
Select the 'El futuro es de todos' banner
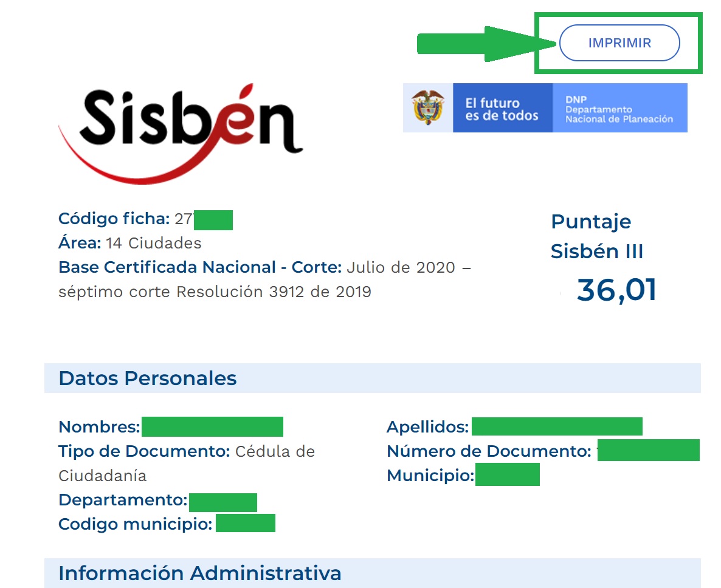coord(502,108)
